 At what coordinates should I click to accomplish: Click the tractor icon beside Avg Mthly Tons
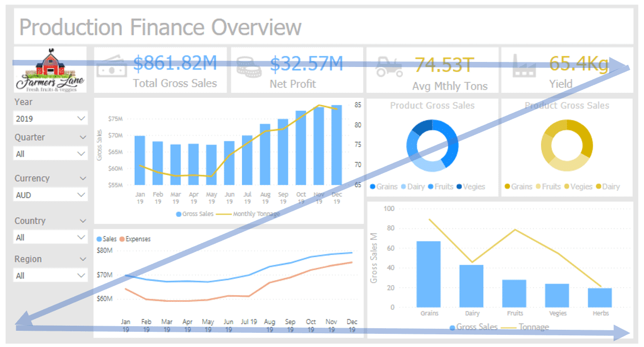pos(389,67)
